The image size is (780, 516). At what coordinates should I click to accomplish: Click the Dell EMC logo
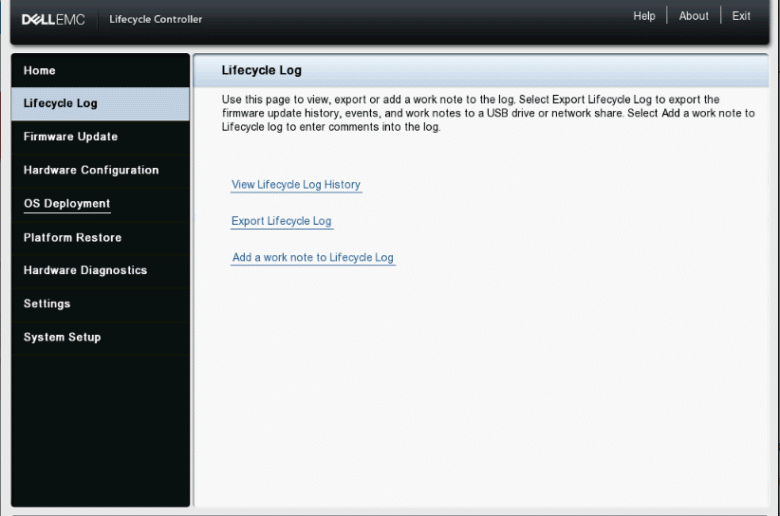click(53, 19)
